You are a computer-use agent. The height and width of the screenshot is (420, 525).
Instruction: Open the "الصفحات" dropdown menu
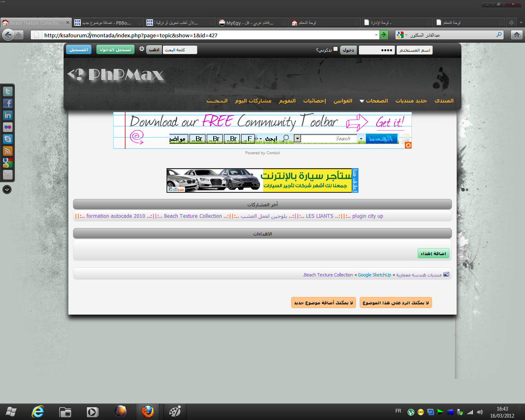tap(374, 101)
